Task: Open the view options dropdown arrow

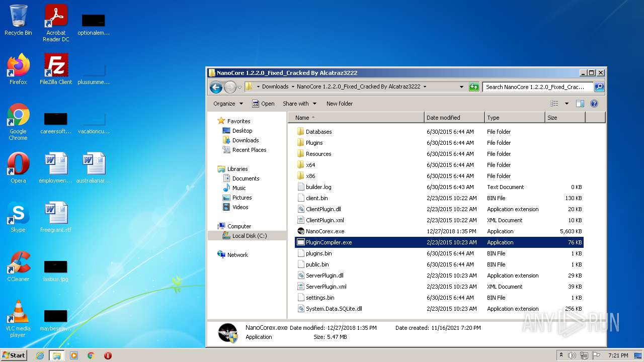Action: [x=566, y=104]
